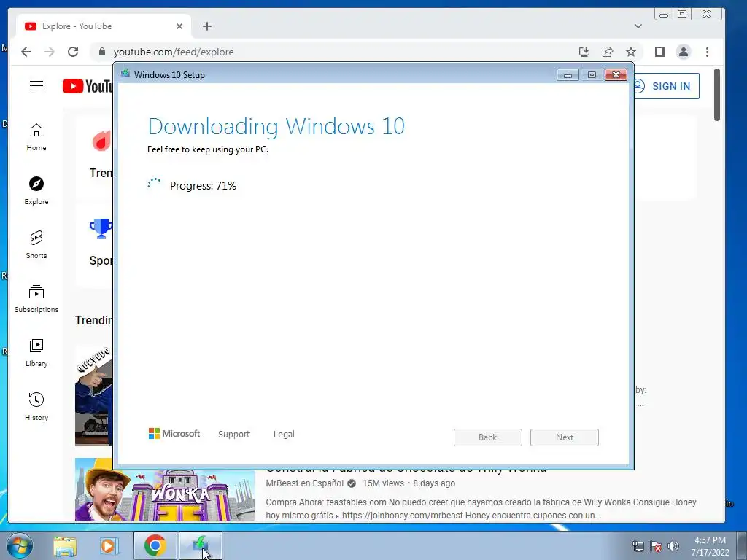Image resolution: width=747 pixels, height=560 pixels.
Task: Close the Windows 10 Setup window
Action: point(616,75)
